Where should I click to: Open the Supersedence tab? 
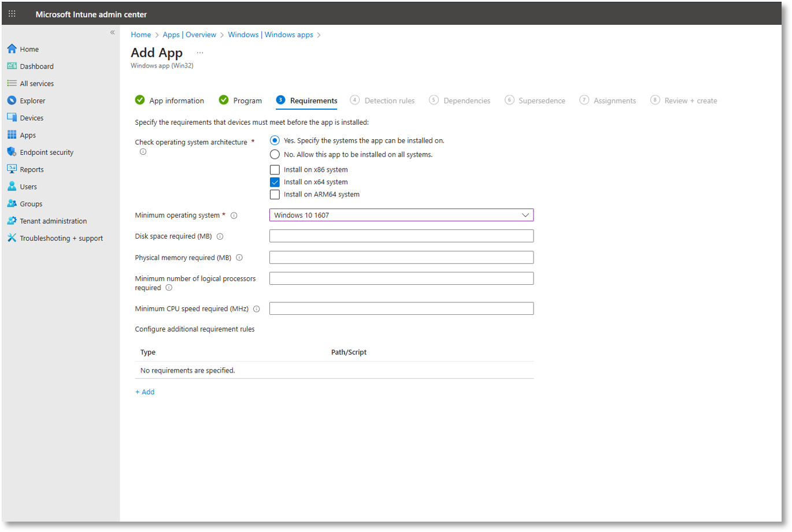542,101
